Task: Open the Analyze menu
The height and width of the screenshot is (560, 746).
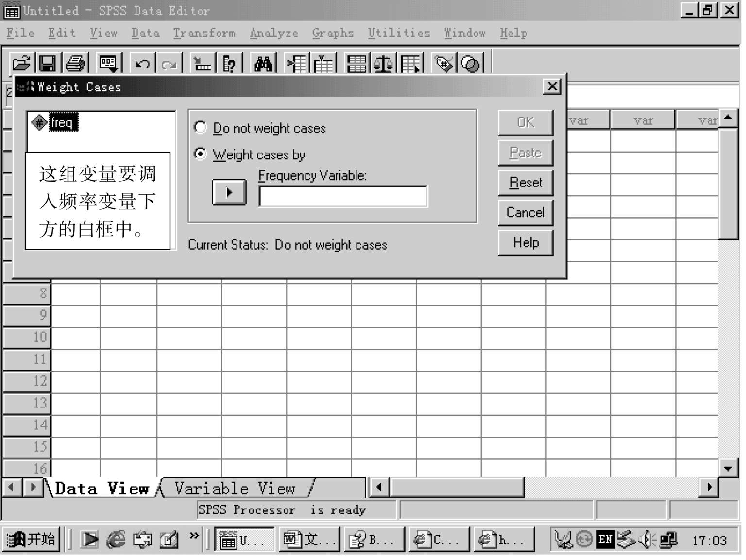Action: click(273, 33)
